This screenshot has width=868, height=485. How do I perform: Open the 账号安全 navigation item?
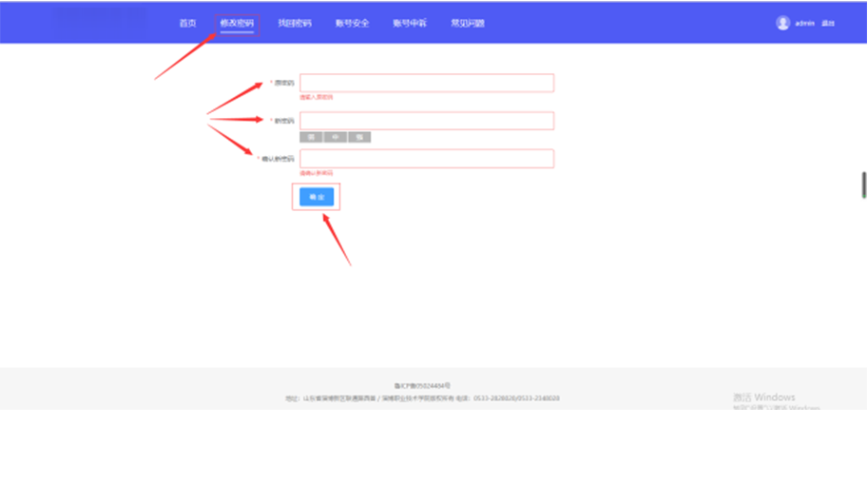click(352, 23)
